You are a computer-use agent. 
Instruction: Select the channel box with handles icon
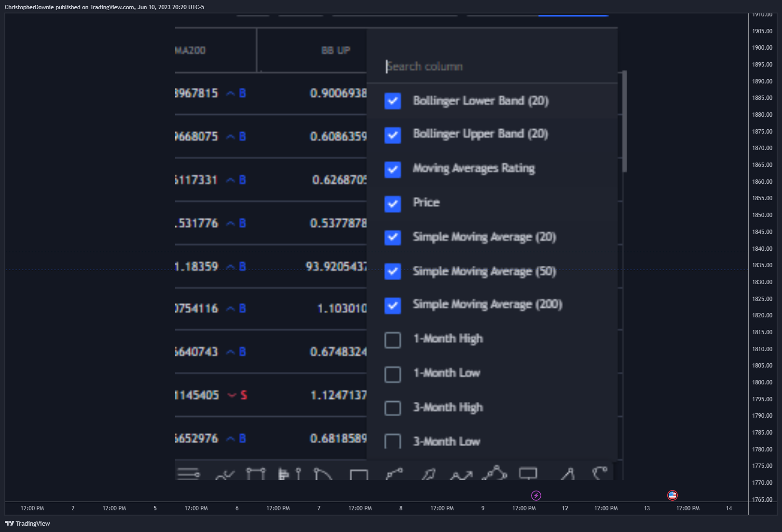(x=256, y=474)
